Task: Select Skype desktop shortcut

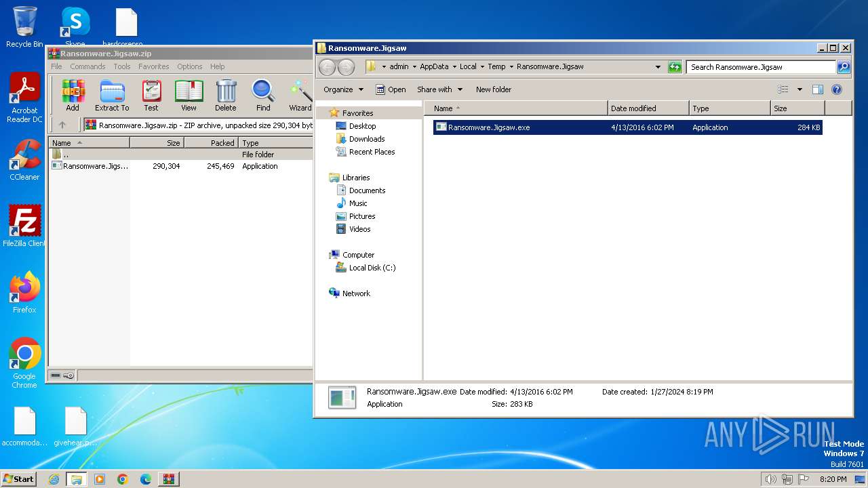Action: point(75,27)
